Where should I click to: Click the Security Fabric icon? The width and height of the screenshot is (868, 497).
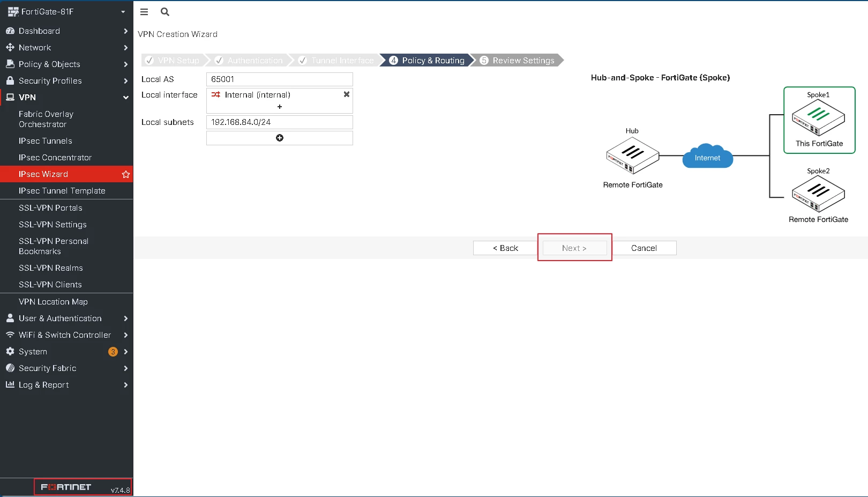[x=10, y=368]
